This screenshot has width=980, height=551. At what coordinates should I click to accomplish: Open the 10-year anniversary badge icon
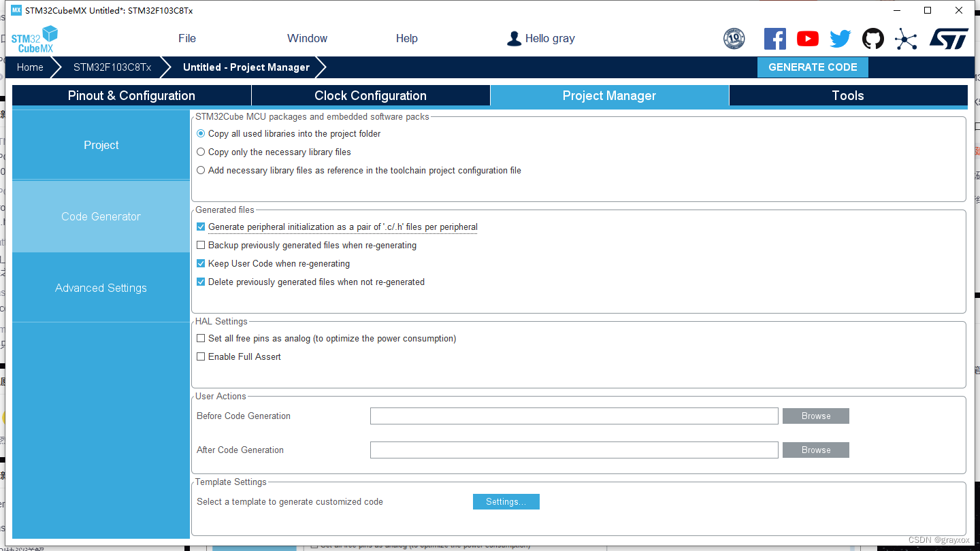[x=734, y=39]
